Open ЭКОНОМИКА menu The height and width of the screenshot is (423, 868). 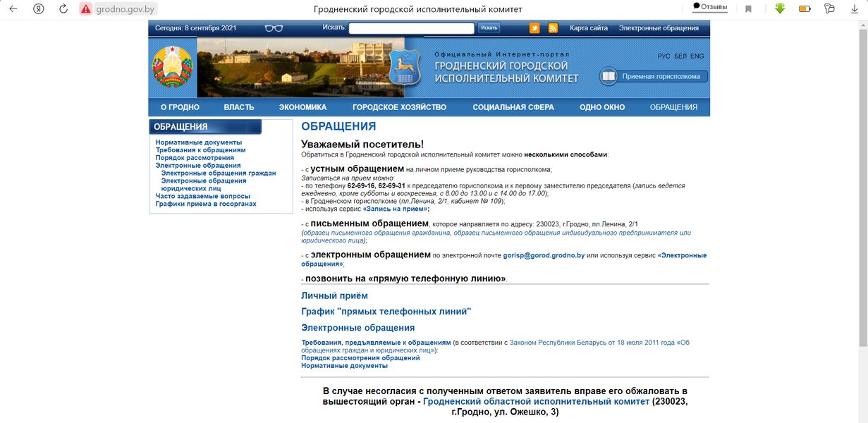[x=302, y=107]
